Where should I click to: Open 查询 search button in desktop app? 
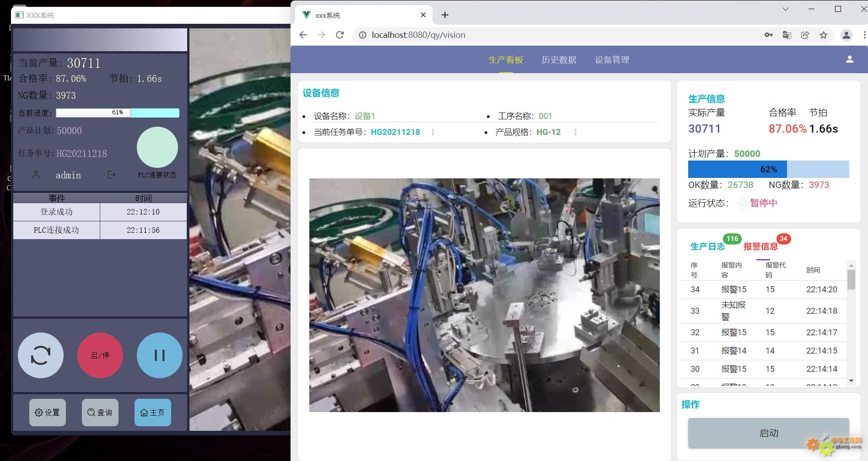pos(100,413)
